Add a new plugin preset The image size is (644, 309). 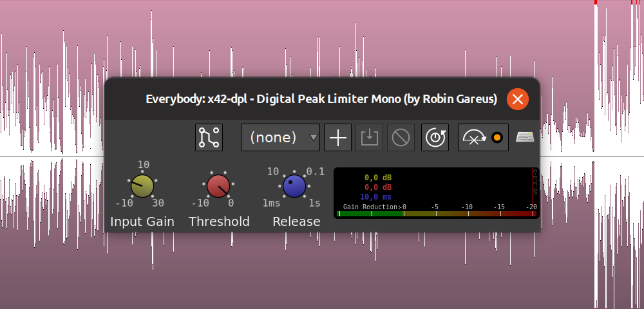[x=337, y=138]
